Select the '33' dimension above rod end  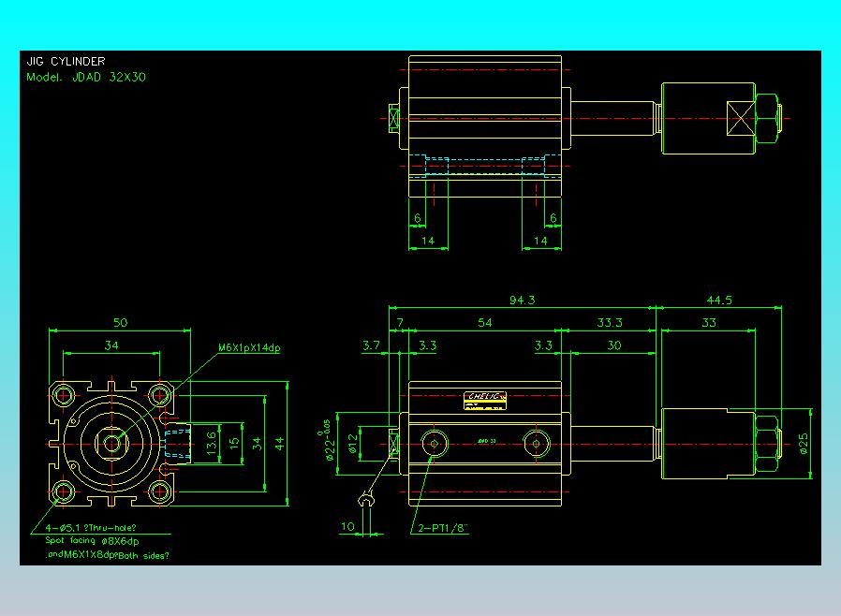[x=709, y=323]
